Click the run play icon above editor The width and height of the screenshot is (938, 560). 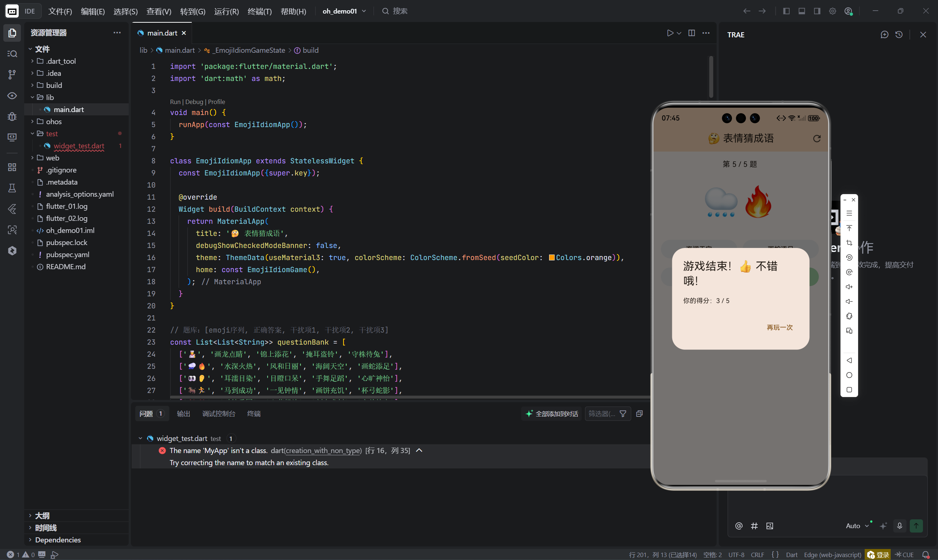point(670,33)
